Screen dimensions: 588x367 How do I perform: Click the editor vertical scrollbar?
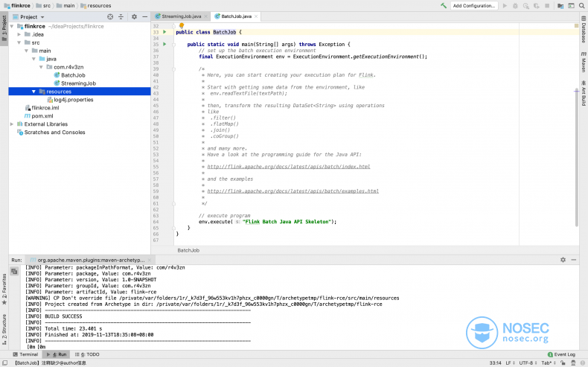click(576, 159)
